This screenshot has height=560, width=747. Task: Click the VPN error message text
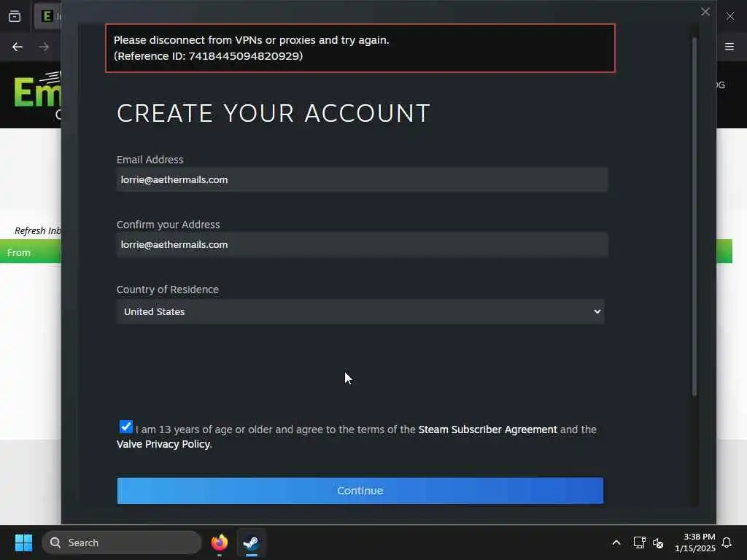[x=252, y=40]
